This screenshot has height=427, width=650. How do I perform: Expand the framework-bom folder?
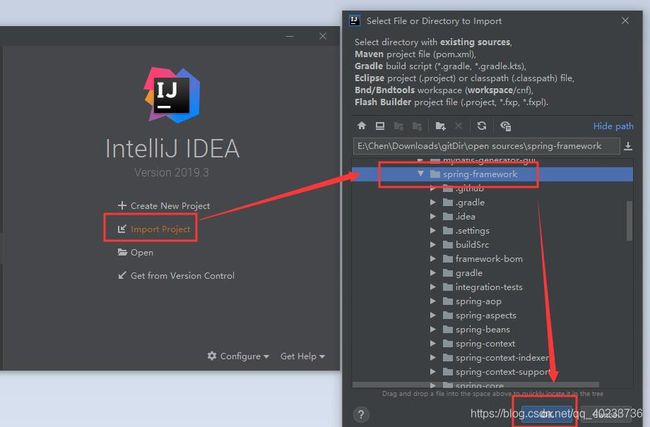(433, 258)
